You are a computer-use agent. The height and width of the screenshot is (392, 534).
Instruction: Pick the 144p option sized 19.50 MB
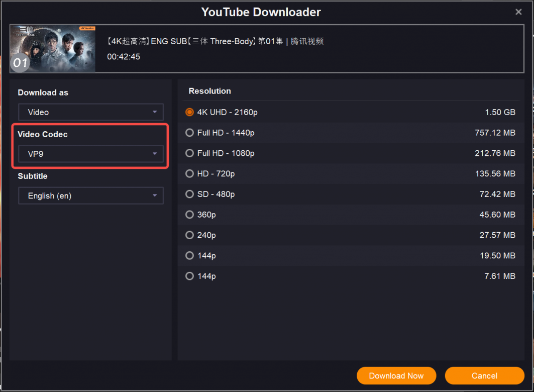pos(190,255)
